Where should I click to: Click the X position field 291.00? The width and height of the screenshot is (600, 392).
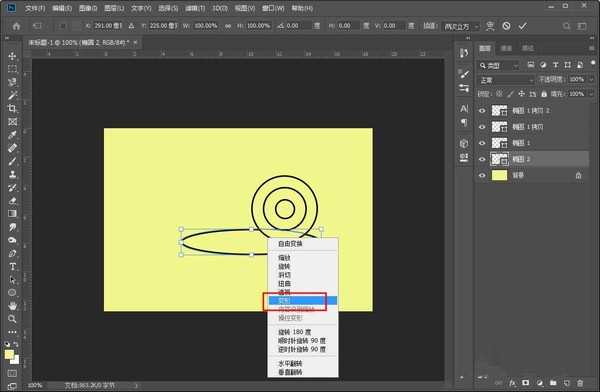[108, 26]
